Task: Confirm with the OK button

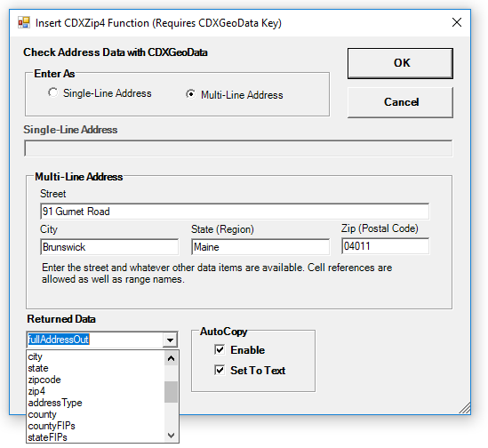Action: point(400,63)
